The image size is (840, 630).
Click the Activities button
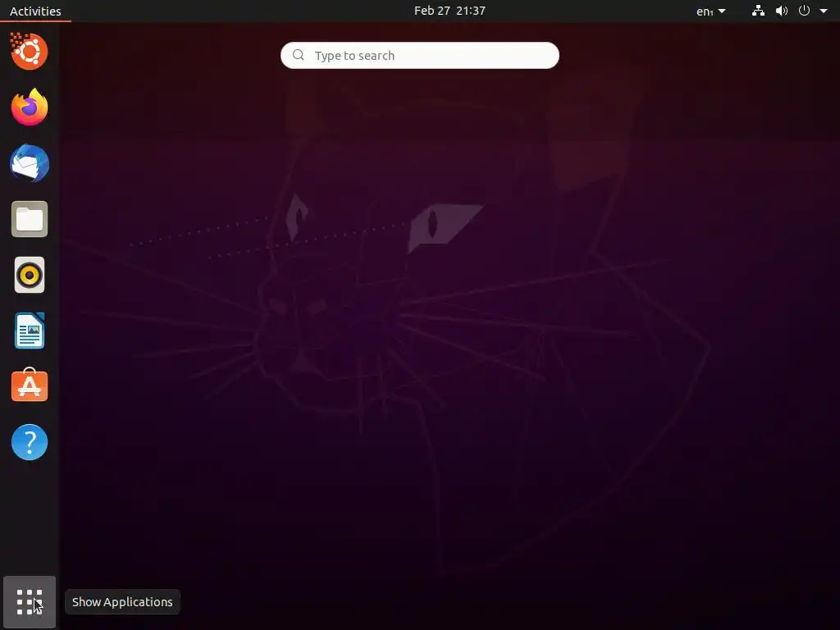35,11
